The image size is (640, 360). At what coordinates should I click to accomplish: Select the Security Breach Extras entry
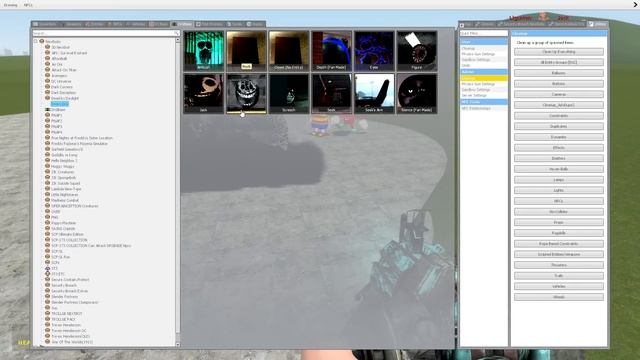69,291
